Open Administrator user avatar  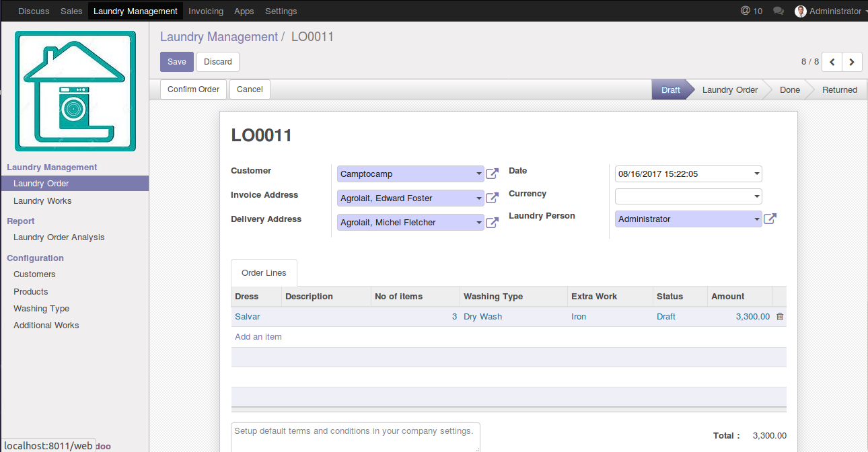pos(801,11)
